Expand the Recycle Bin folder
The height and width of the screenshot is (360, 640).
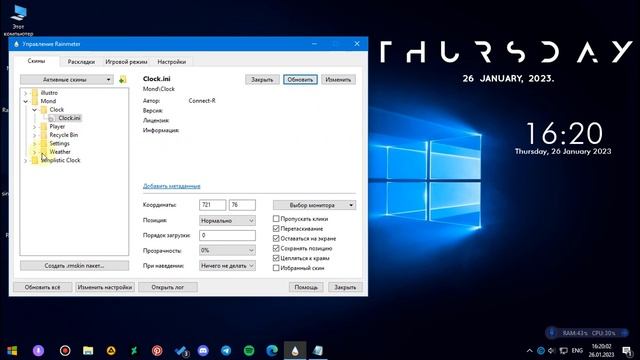(x=35, y=135)
